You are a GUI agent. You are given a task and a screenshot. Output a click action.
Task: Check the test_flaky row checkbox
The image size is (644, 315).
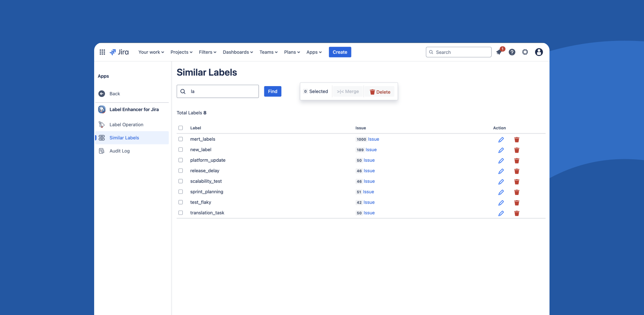point(181,202)
